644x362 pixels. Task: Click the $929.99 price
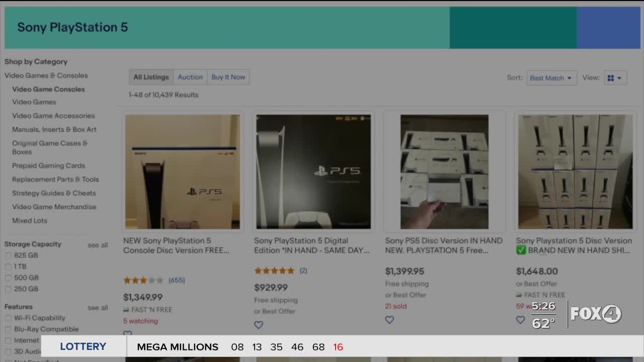click(271, 288)
